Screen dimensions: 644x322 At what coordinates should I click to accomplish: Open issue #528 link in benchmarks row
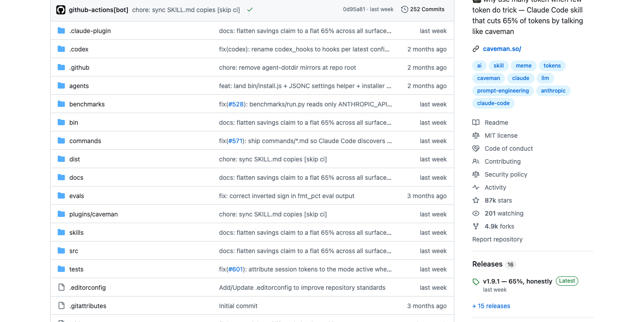pos(236,104)
